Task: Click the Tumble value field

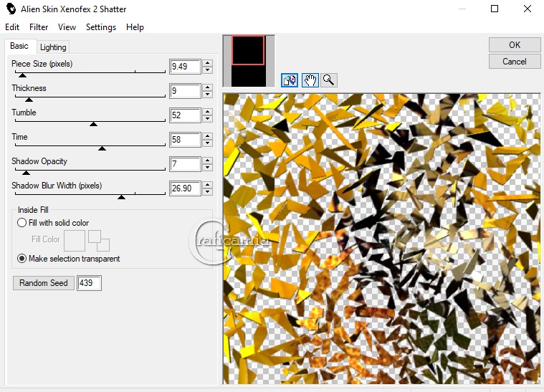Action: tap(185, 115)
